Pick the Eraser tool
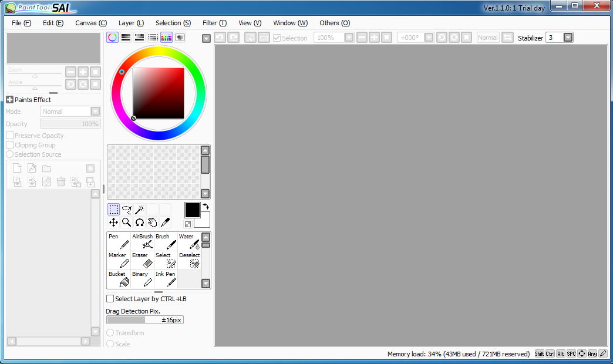The width and height of the screenshot is (613, 364). (142, 261)
